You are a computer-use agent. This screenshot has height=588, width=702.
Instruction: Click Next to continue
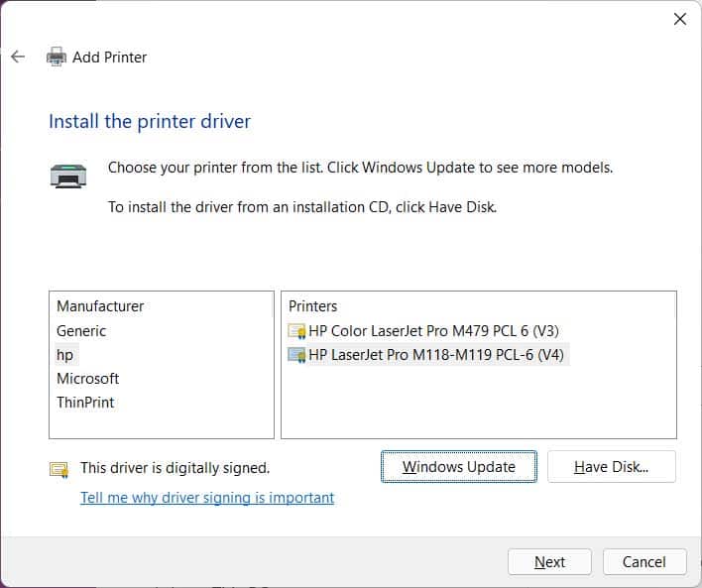549,561
